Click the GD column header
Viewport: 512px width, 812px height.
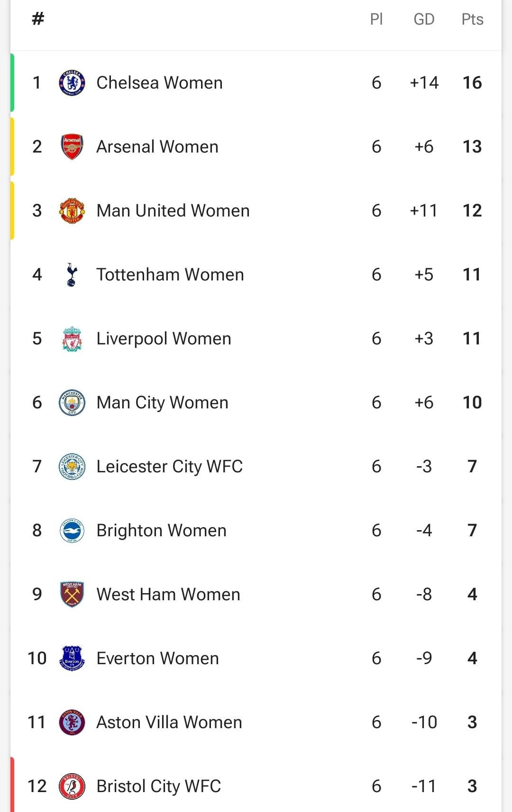click(424, 19)
